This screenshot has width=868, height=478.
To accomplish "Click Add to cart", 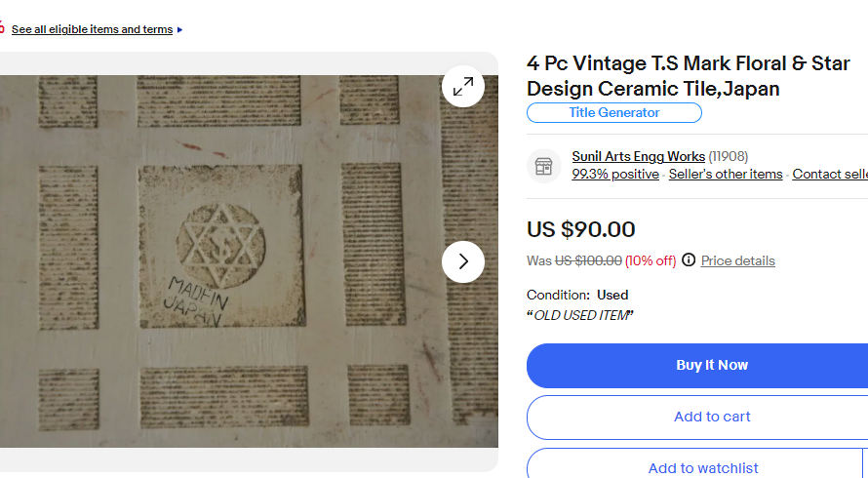I will [x=712, y=417].
